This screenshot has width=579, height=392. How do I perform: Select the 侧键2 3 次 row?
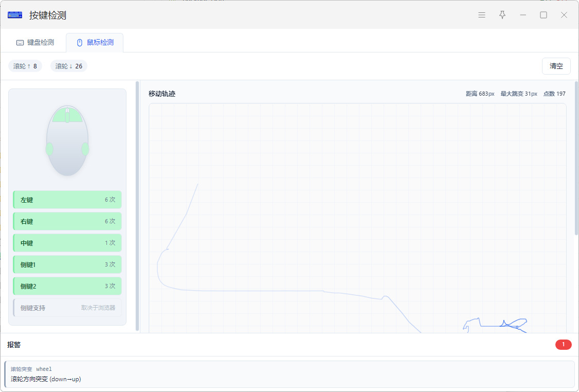pos(67,286)
